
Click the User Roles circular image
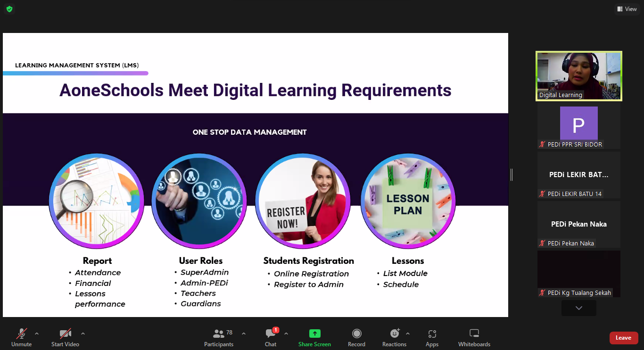(199, 201)
